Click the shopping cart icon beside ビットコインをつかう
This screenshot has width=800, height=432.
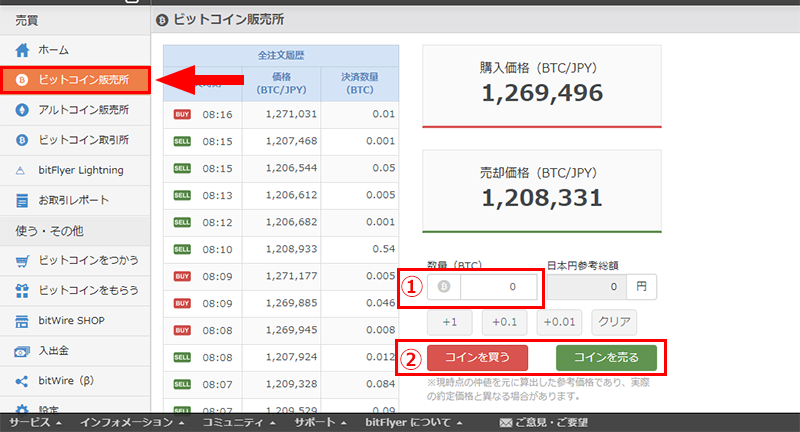[22, 261]
